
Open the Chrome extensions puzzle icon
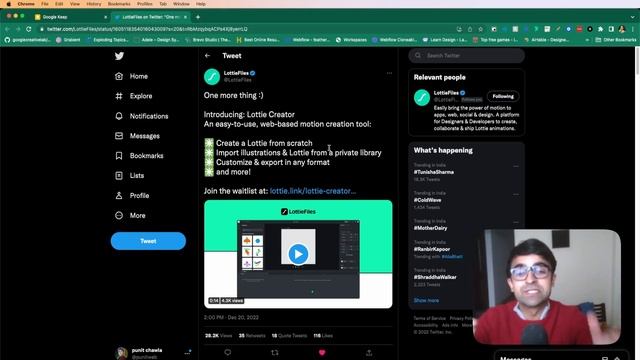(x=600, y=29)
